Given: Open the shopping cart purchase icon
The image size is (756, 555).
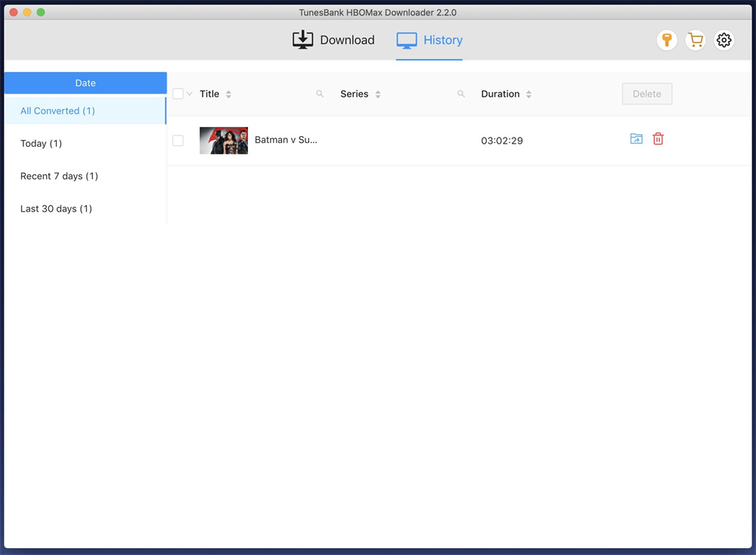Looking at the screenshot, I should pos(696,40).
